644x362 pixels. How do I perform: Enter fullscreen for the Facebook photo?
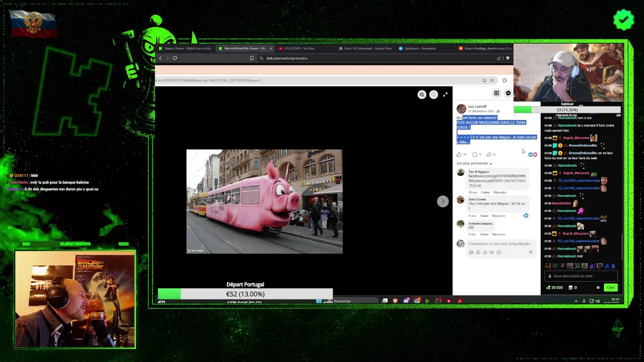pos(445,95)
